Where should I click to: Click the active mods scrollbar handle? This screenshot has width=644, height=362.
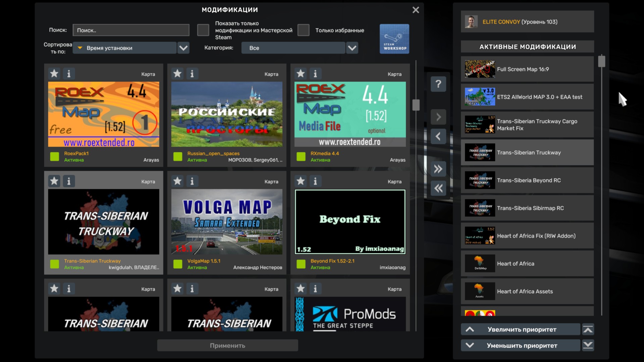(601, 61)
